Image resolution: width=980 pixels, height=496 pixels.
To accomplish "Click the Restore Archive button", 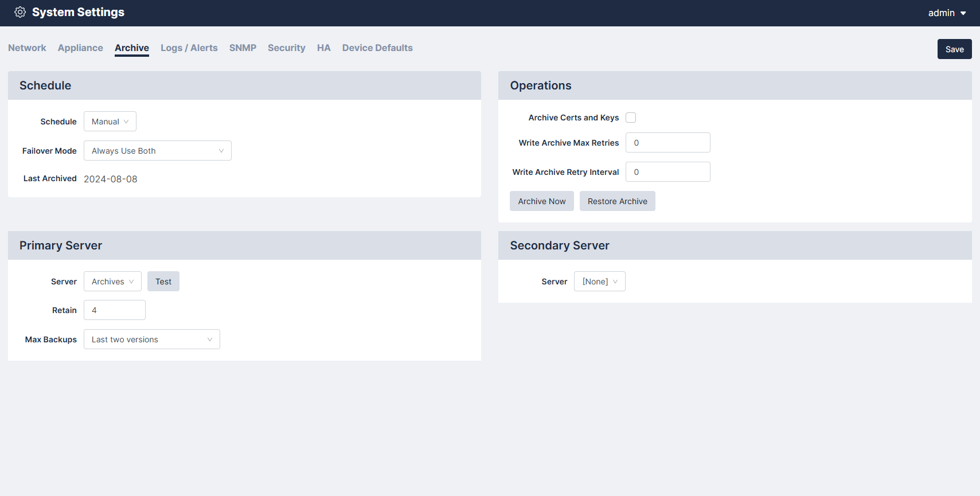I will click(617, 201).
